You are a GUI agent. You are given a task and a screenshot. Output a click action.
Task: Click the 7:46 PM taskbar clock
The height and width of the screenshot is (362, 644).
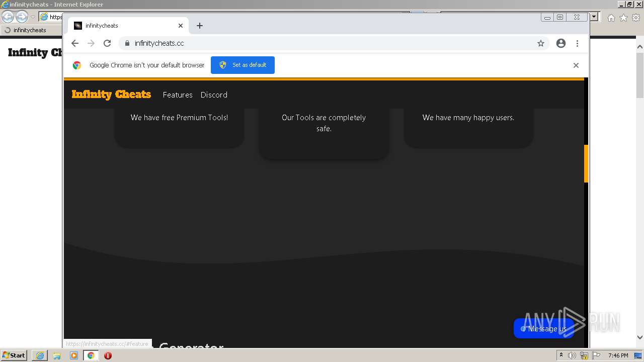(618, 355)
